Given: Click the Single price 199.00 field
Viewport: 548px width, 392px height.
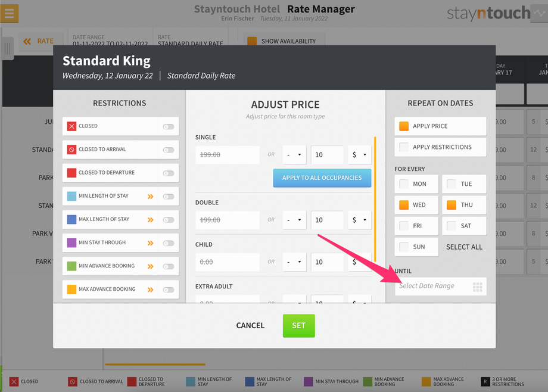Looking at the screenshot, I should (x=227, y=155).
